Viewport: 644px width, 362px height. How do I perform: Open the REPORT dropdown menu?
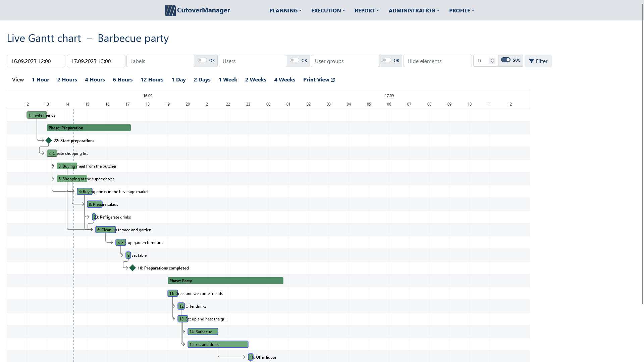tap(366, 10)
